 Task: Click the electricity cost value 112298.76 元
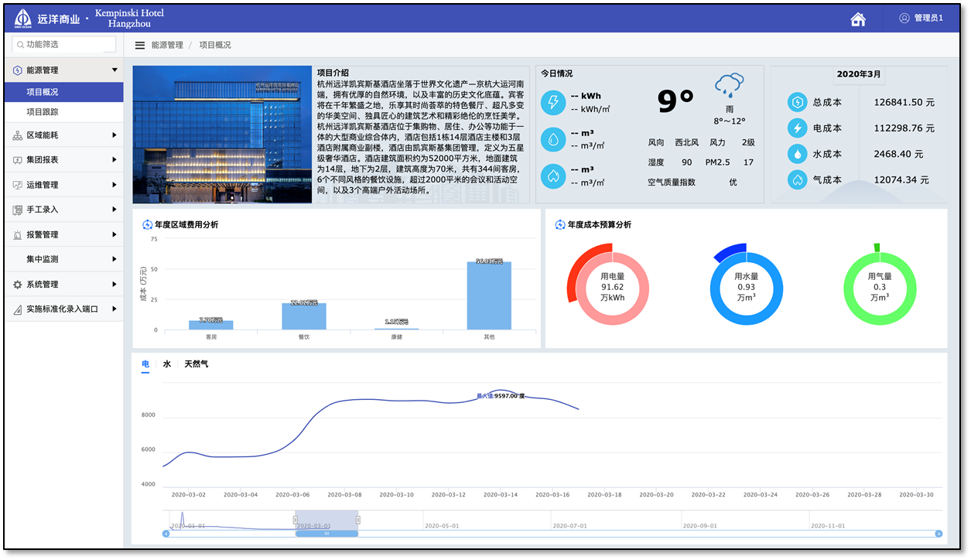coord(904,128)
